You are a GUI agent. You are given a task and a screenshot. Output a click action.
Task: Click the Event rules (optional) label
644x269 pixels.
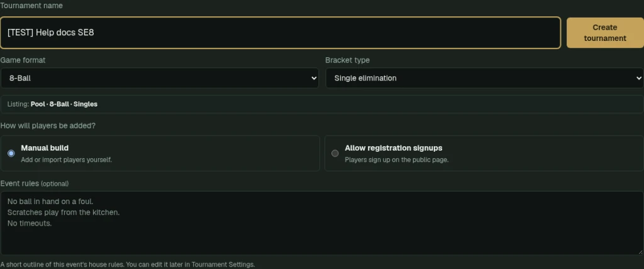[x=35, y=183]
